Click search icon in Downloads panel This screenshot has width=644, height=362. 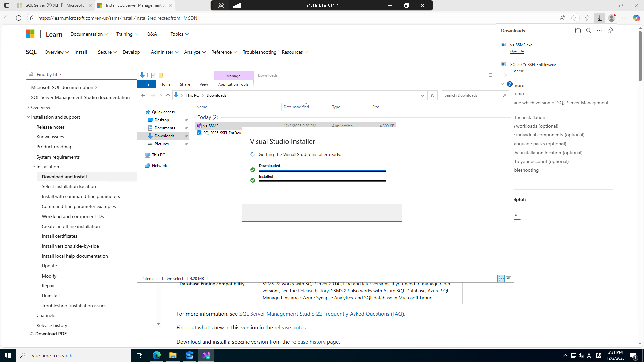pyautogui.click(x=588, y=31)
